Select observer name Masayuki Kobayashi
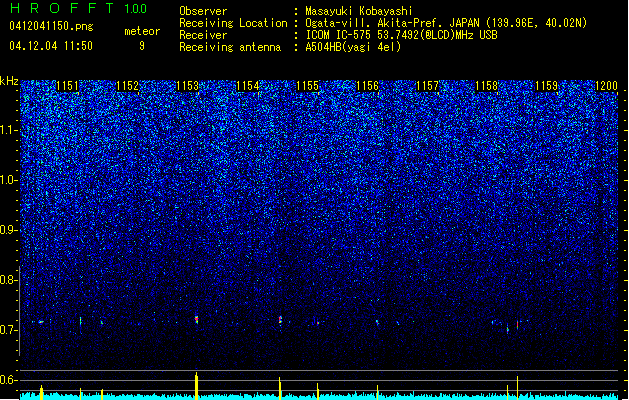The width and height of the screenshot is (629, 400). [359, 11]
